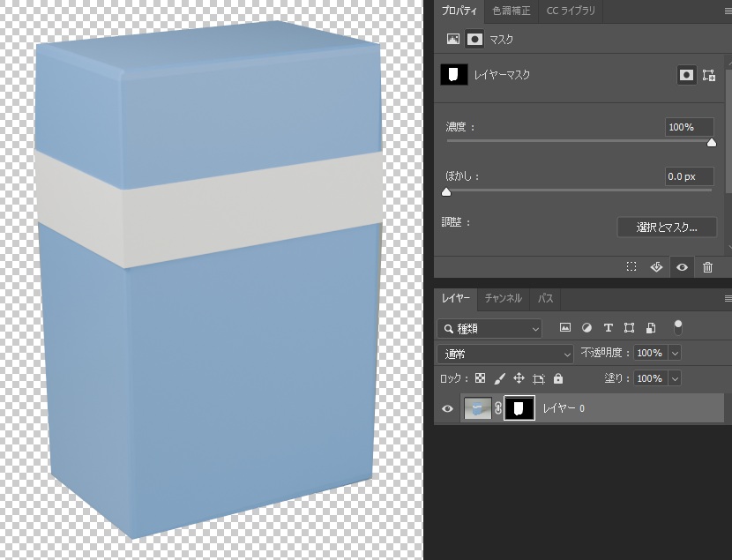Toggle layer filtering on/off switch
The height and width of the screenshot is (560, 732).
(x=678, y=327)
